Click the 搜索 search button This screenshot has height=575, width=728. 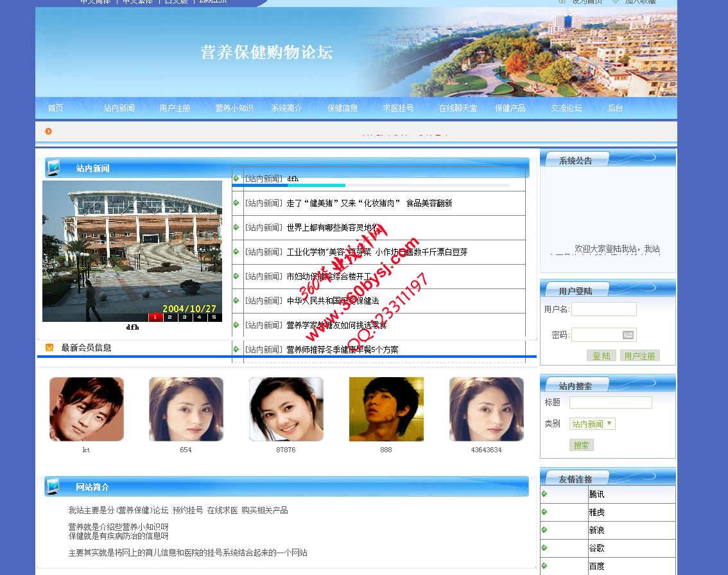[581, 445]
